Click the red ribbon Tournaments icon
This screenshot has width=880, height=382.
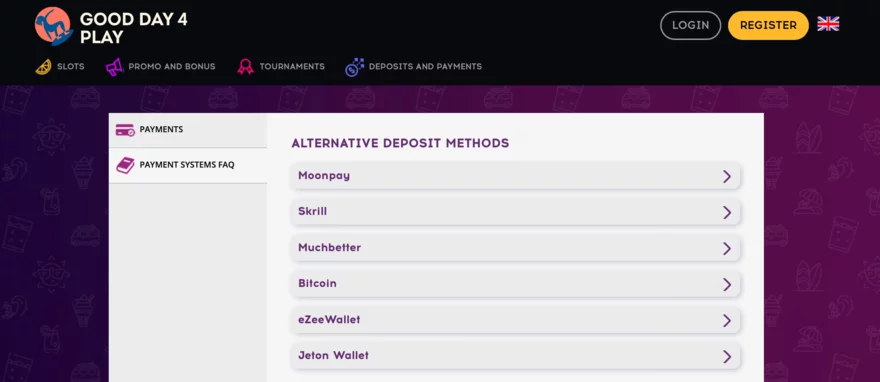[x=245, y=67]
